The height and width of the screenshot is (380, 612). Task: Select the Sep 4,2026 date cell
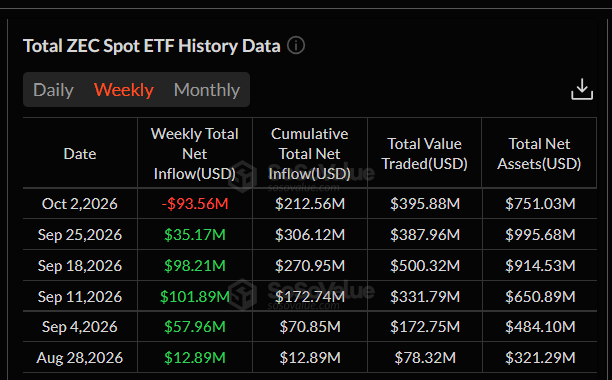(80, 327)
